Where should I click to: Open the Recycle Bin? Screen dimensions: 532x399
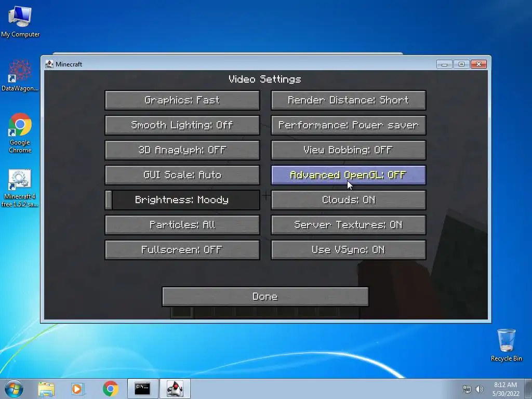(x=506, y=345)
